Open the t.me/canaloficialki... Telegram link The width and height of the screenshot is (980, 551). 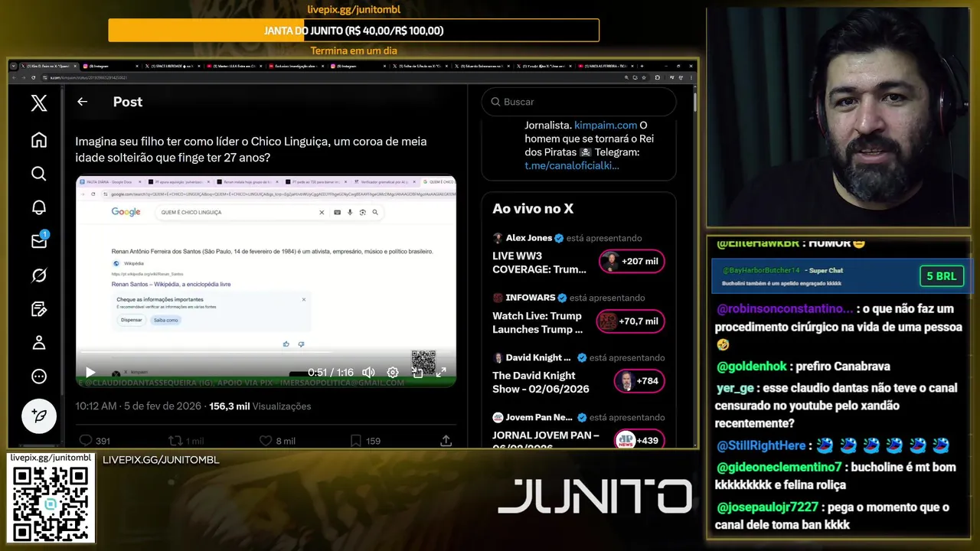click(572, 165)
